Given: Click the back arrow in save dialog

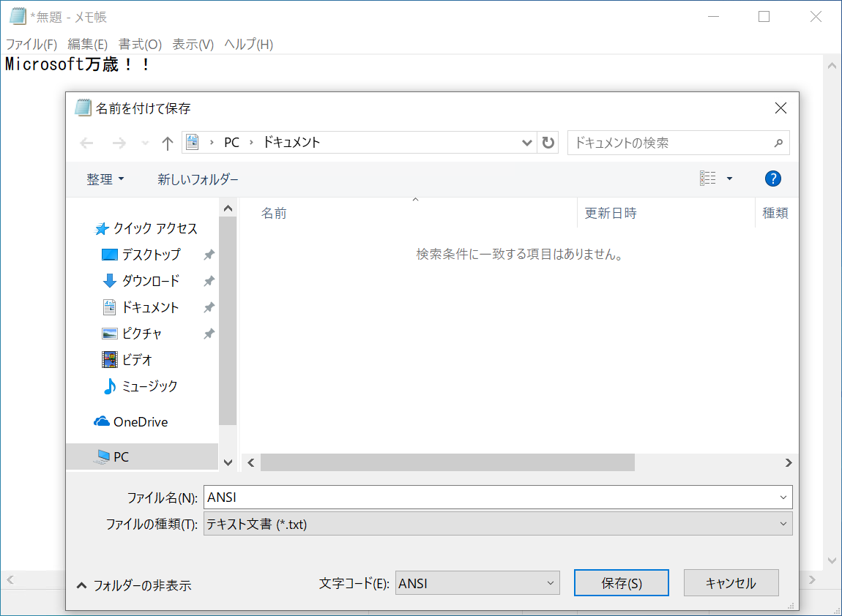Looking at the screenshot, I should [x=86, y=143].
